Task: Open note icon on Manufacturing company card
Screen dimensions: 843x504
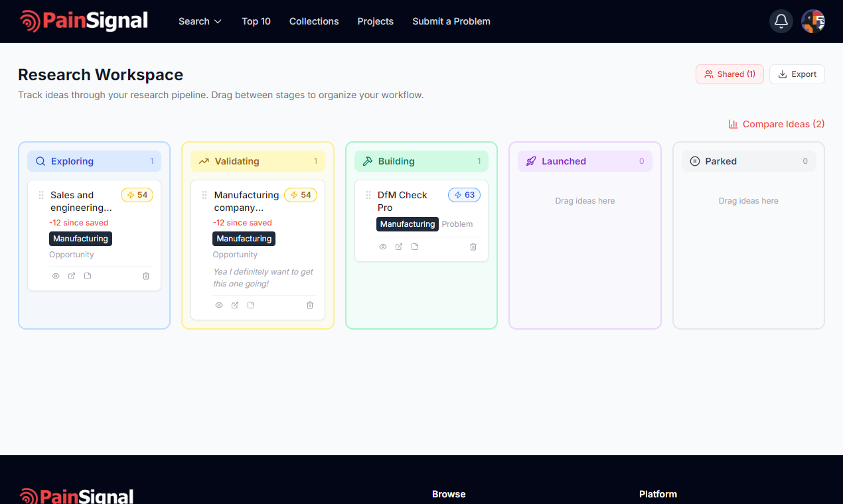Action: [x=251, y=305]
